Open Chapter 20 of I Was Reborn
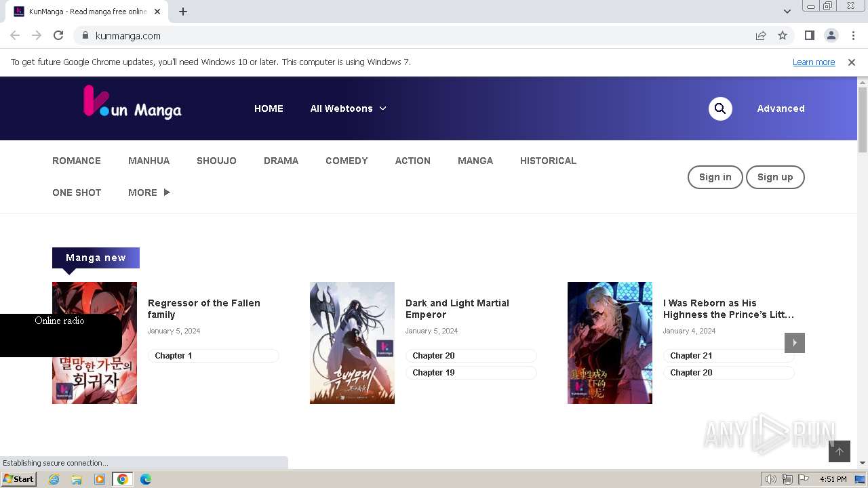The height and width of the screenshot is (488, 868). (728, 372)
